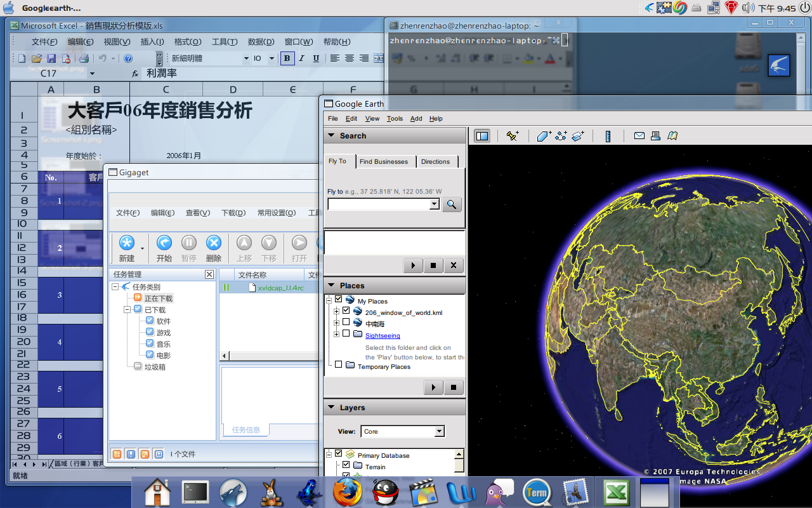812x508 pixels.
Task: Play the tour in the Places panel
Action: pos(433,387)
